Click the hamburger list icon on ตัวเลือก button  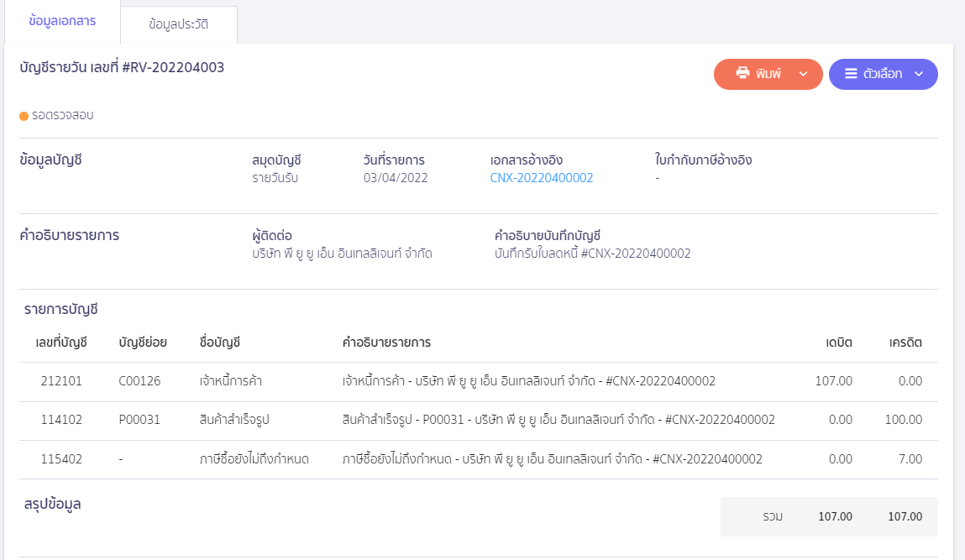851,74
